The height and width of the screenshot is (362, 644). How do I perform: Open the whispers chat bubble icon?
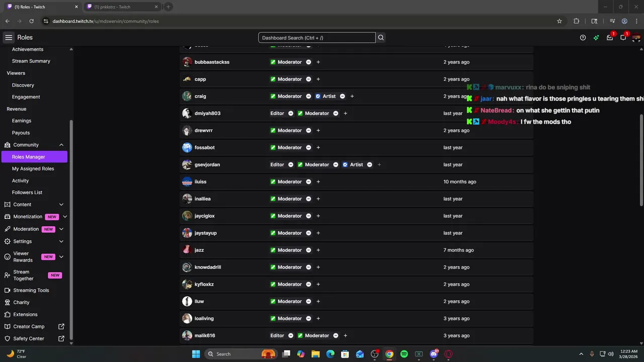(623, 38)
